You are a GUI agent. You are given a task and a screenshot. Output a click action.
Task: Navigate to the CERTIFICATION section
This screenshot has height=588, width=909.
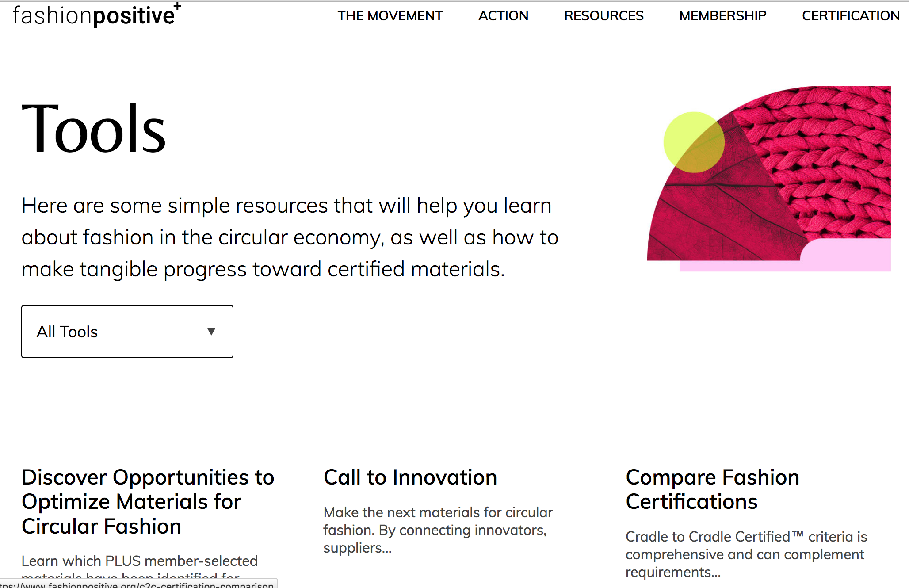pyautogui.click(x=850, y=16)
